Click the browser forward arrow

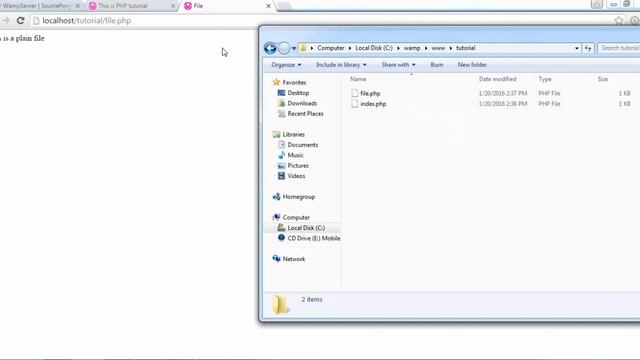point(5,20)
